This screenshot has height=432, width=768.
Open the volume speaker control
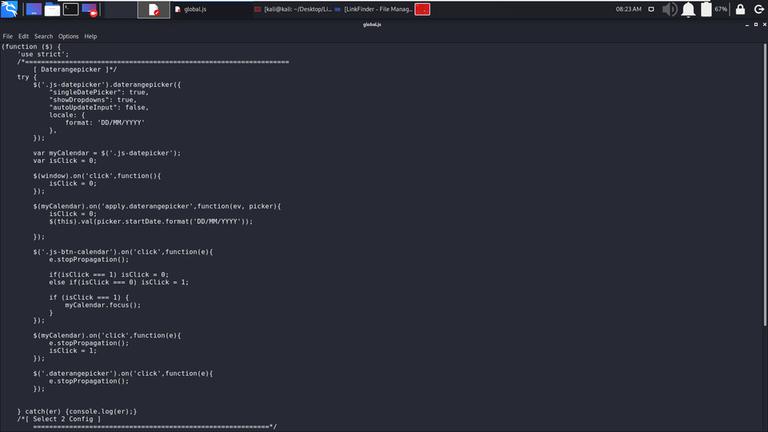(669, 9)
